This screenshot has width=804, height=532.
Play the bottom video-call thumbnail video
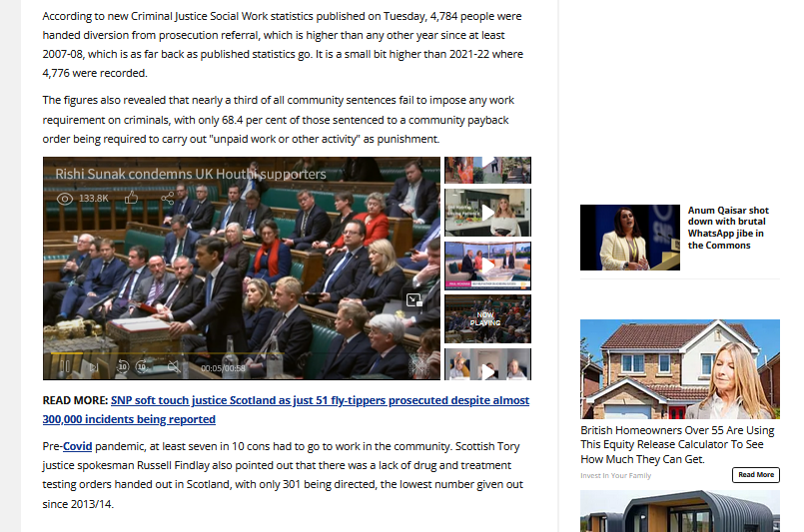pyautogui.click(x=487, y=364)
